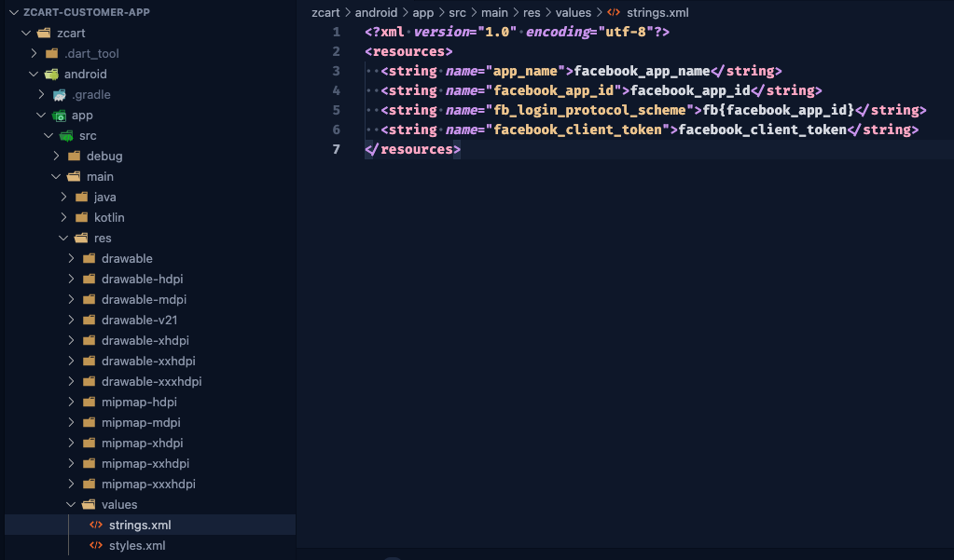
Task: Expand the drawable-v21 folder chevron
Action: (x=72, y=321)
